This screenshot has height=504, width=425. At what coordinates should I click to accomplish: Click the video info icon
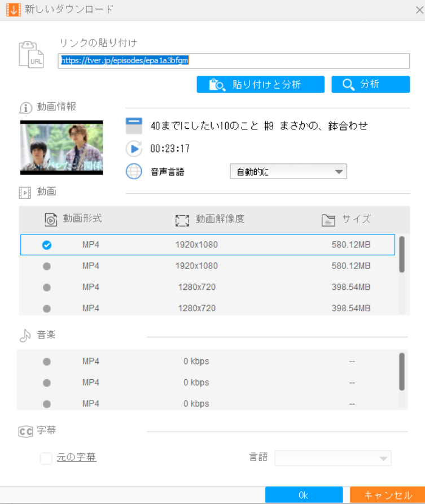click(x=25, y=108)
